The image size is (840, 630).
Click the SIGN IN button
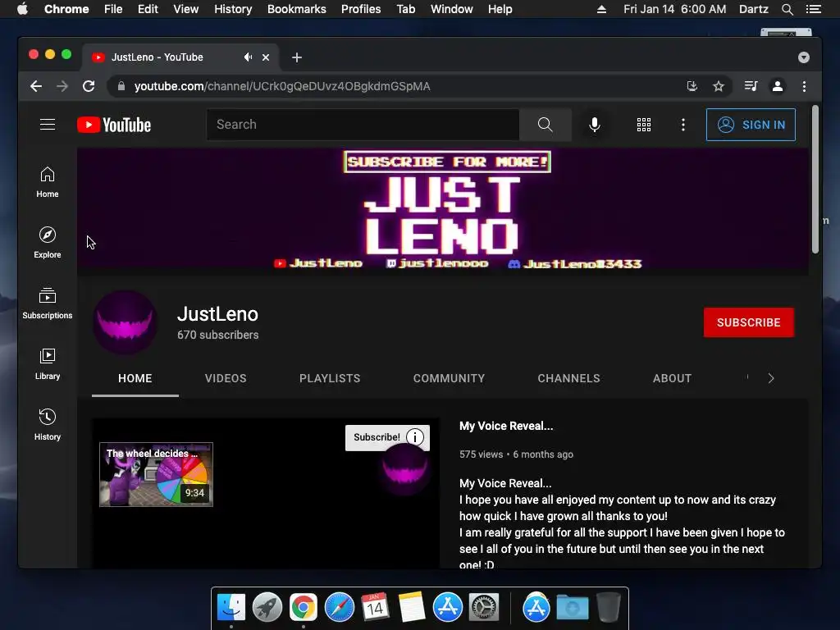[x=751, y=125]
